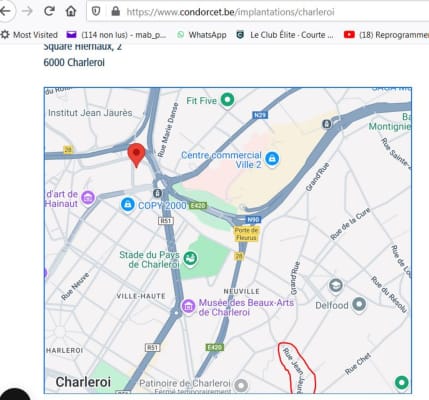Click the Rue Neuve street label

75,286
